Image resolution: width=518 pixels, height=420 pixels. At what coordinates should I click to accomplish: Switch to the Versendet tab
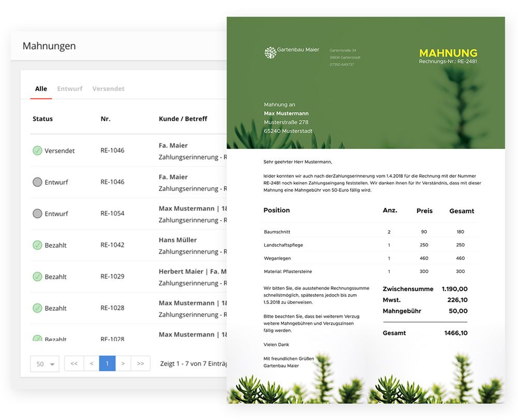(108, 89)
